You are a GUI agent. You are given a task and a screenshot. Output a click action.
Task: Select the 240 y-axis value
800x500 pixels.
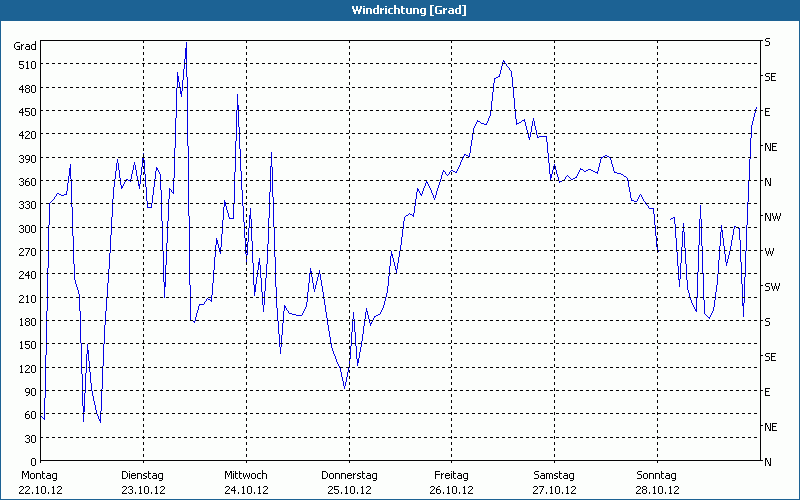coord(28,275)
